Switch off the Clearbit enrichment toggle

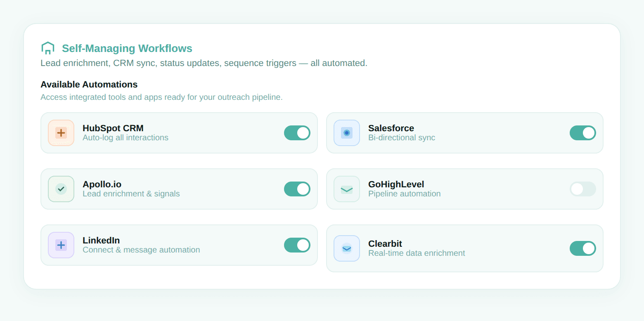pos(582,248)
